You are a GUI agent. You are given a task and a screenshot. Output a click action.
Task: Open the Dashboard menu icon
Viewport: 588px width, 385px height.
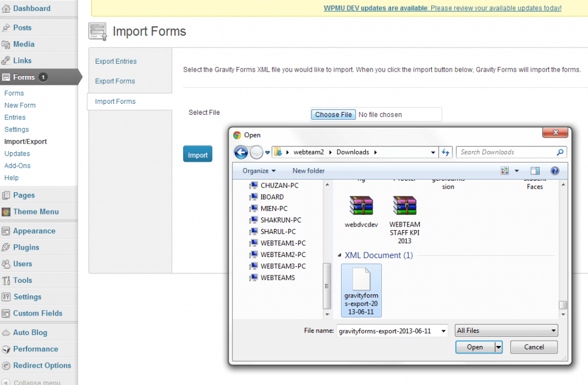(6, 9)
